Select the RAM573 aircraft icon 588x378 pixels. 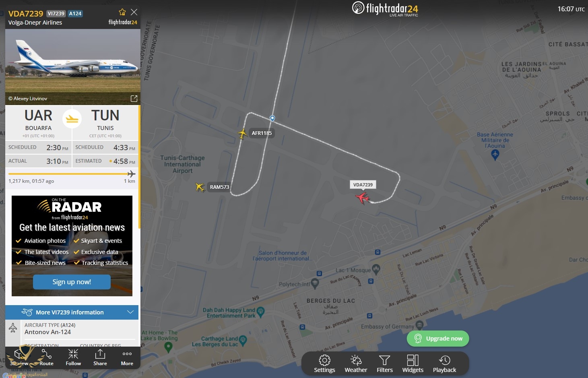(x=200, y=187)
